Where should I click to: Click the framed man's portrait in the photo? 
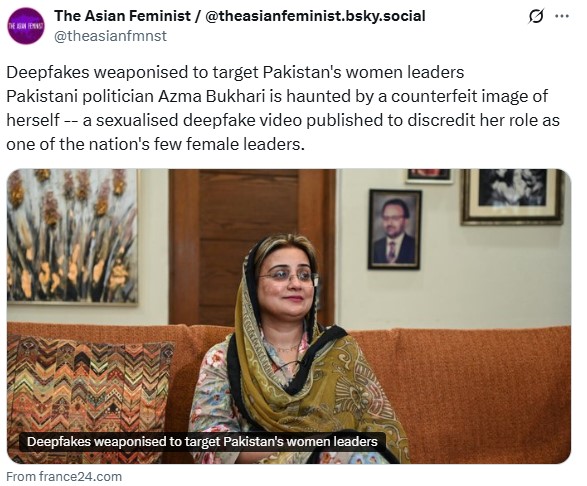pyautogui.click(x=395, y=229)
